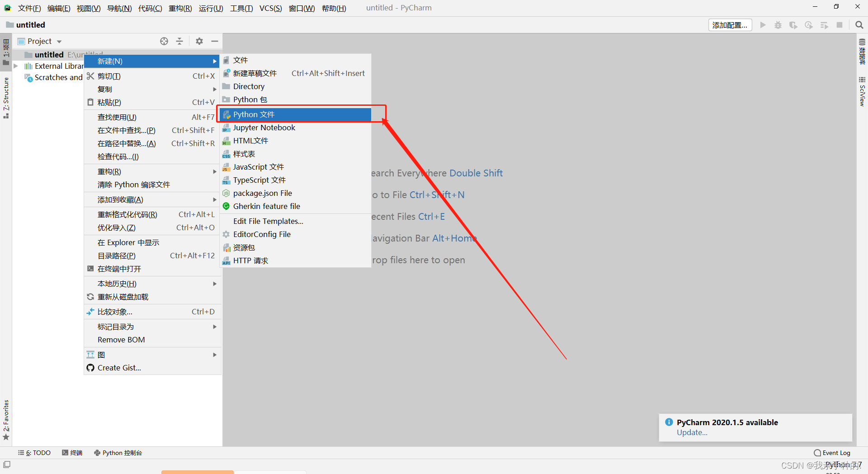Image resolution: width=868 pixels, height=474 pixels.
Task: Click the Create Gist GitHub entry
Action: coord(152,368)
